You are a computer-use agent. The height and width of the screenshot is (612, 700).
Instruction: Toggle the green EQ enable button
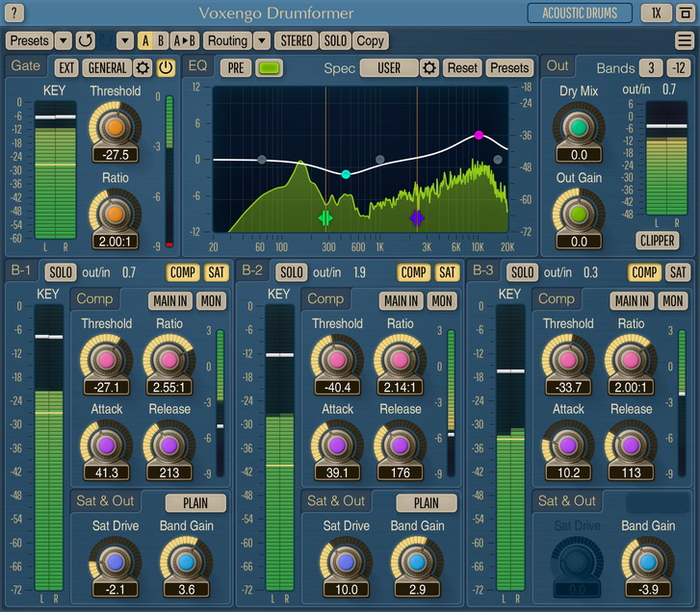[270, 68]
